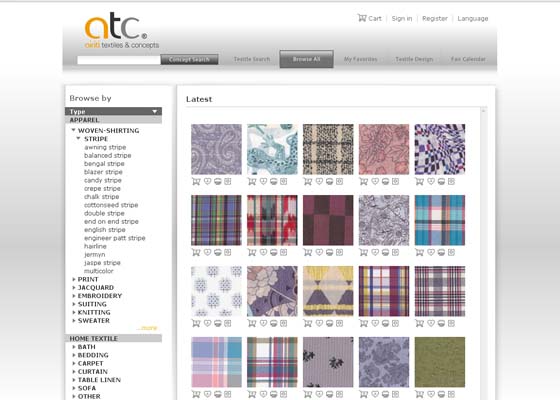Click the cart icon under the maroon block fabric

pyautogui.click(x=308, y=252)
